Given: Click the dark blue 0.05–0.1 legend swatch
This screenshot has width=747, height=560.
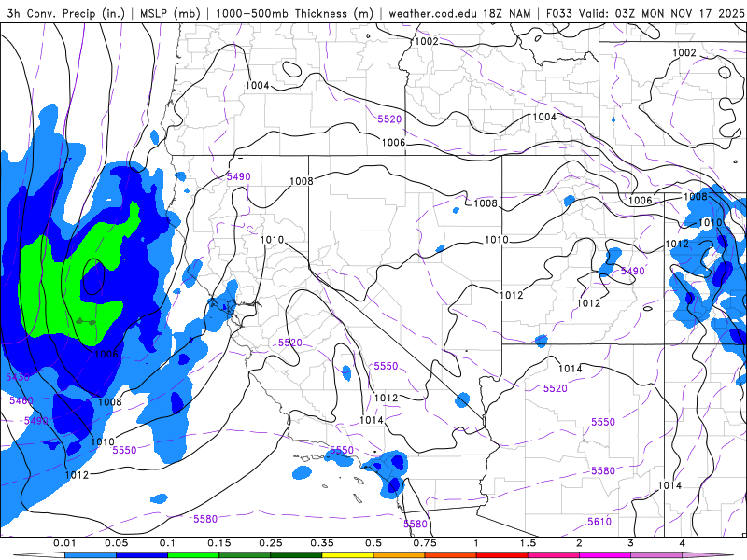Looking at the screenshot, I should click(142, 555).
